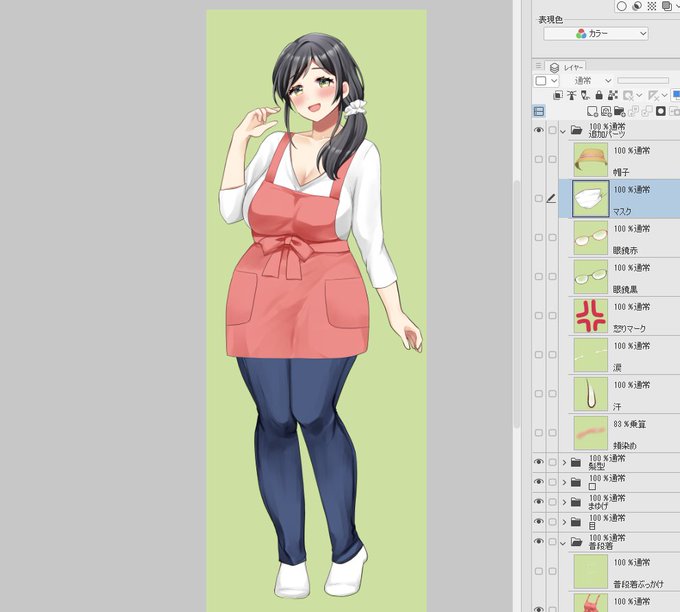680x612 pixels.
Task: Select the レイヤー panel tab
Action: point(566,68)
